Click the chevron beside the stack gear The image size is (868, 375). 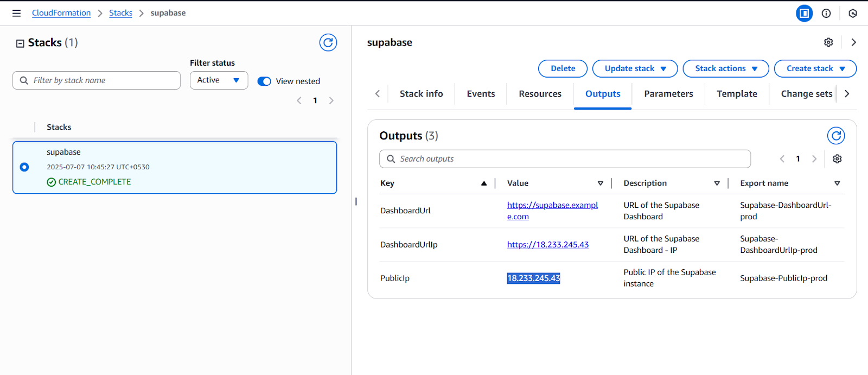coord(854,42)
